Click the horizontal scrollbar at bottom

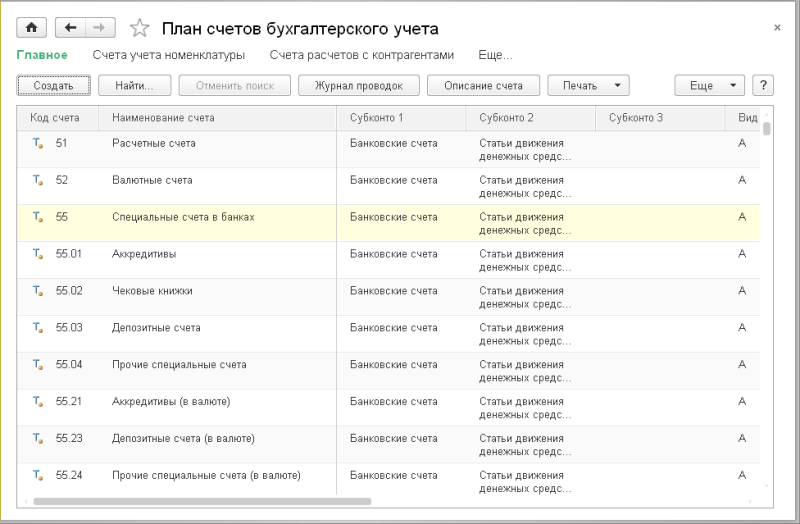tap(202, 501)
